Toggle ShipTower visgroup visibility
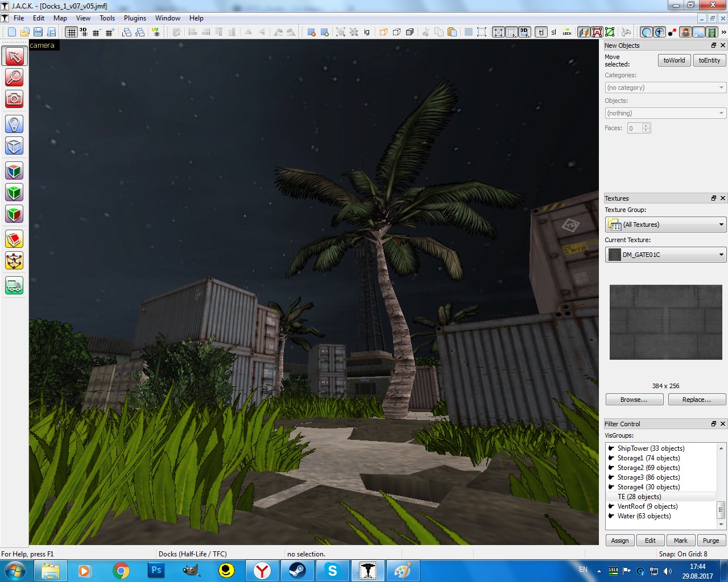This screenshot has width=728, height=582. [x=611, y=448]
